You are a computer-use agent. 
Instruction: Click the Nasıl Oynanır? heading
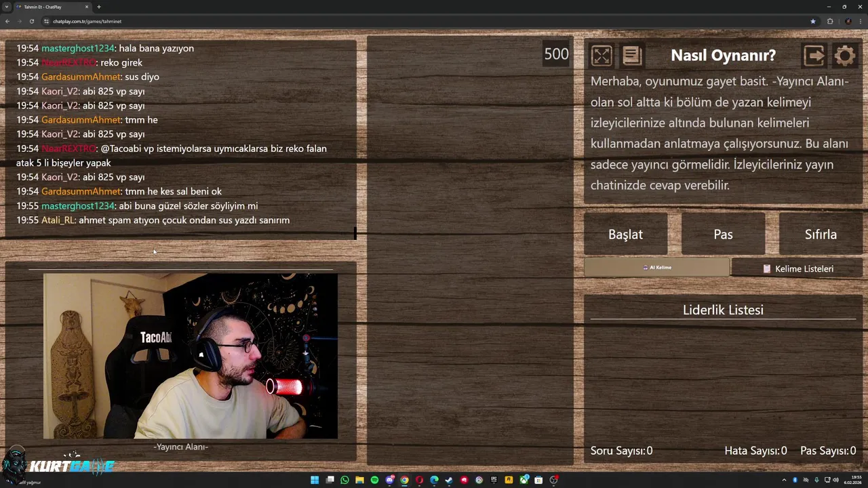click(x=723, y=56)
